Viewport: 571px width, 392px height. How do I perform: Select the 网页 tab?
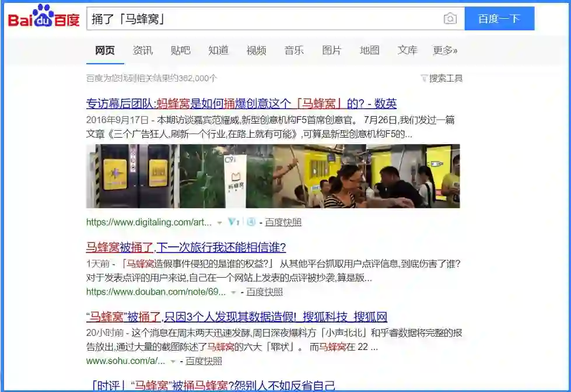pyautogui.click(x=105, y=50)
